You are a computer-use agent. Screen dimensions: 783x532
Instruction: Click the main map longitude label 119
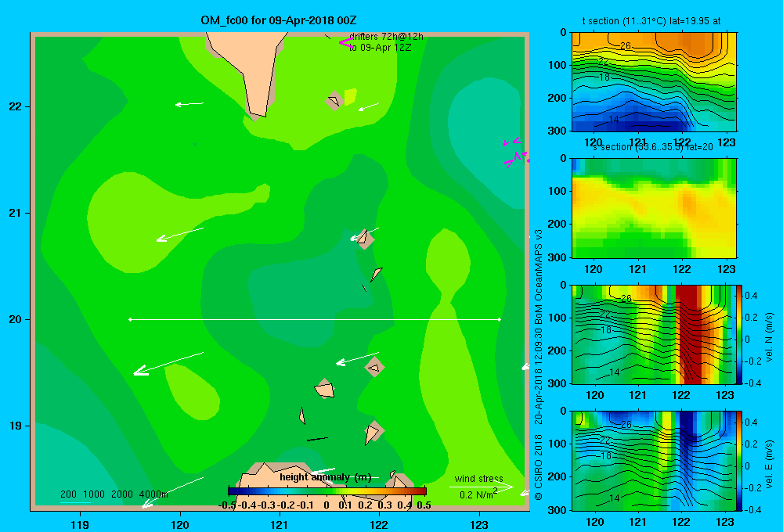coord(80,524)
